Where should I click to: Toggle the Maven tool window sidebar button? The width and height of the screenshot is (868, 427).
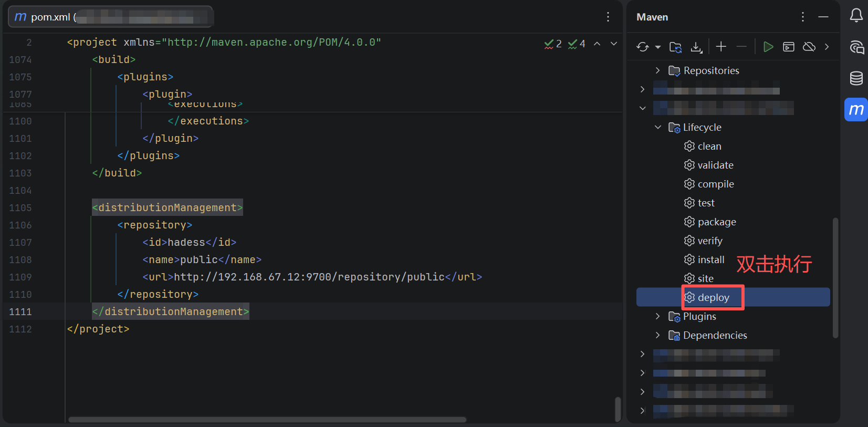[856, 110]
